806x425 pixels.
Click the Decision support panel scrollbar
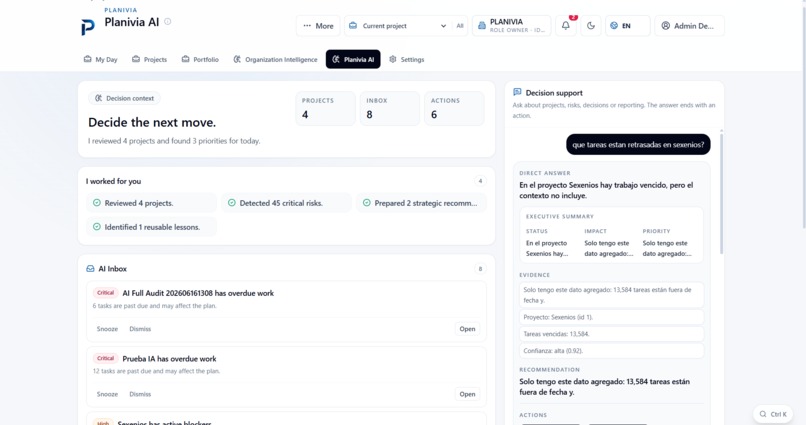[721, 193]
